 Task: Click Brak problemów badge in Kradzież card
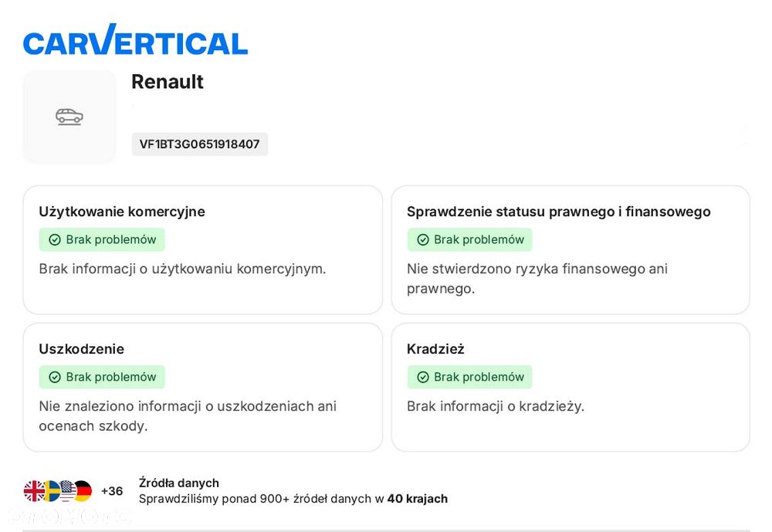(469, 378)
